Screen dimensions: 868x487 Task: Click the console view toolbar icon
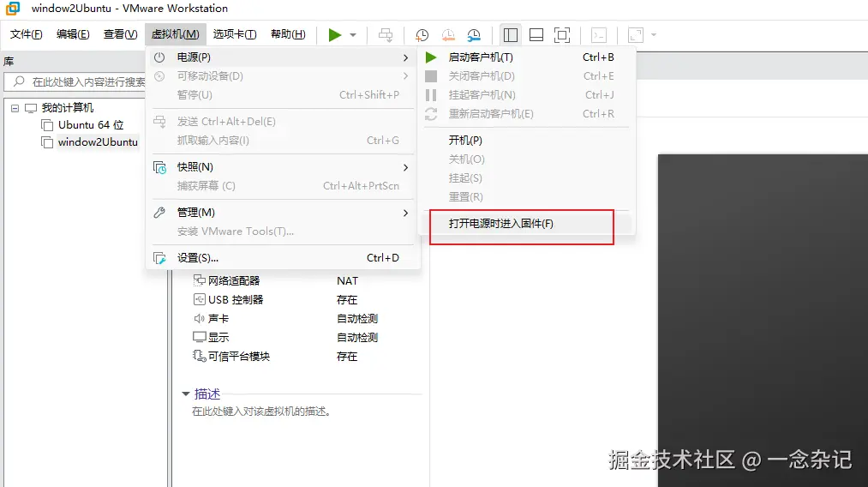click(599, 35)
